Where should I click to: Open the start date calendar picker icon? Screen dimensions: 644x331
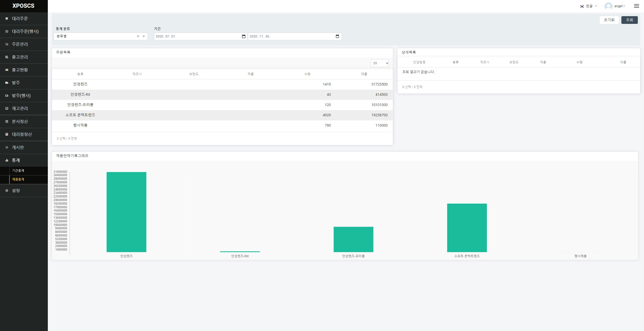click(243, 36)
